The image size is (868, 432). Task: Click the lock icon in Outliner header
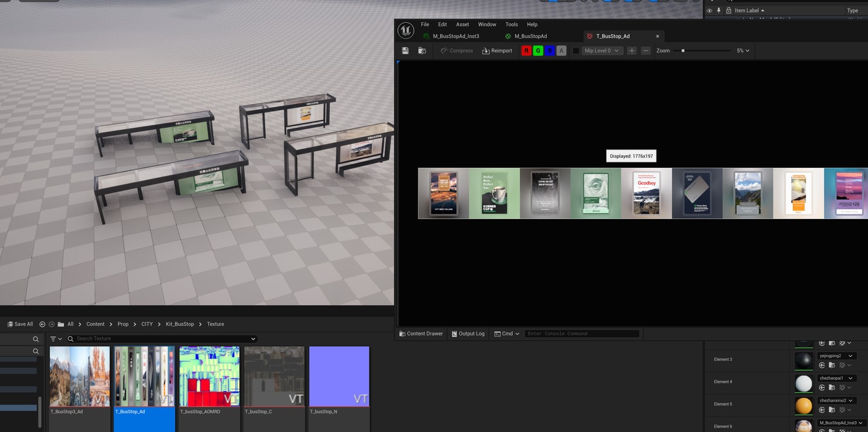[x=728, y=10]
